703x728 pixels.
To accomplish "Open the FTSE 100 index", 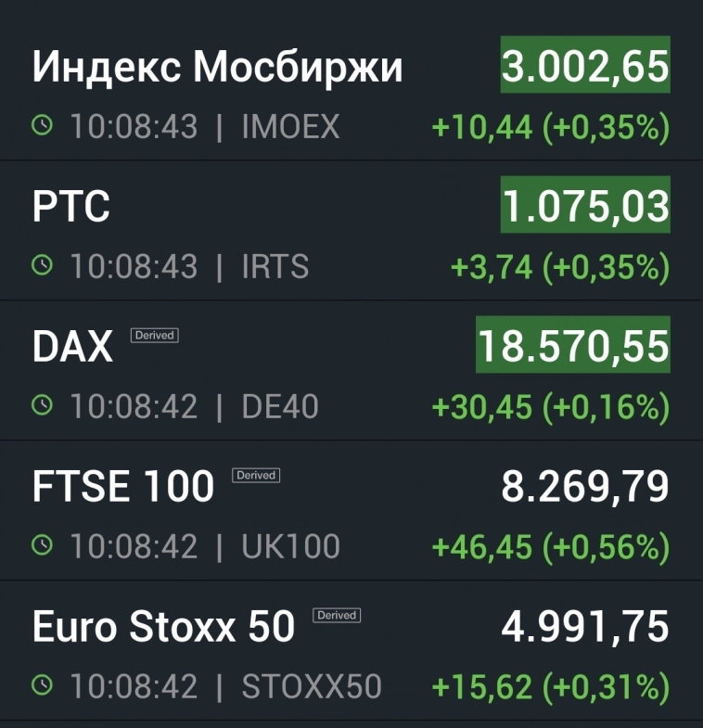I will [123, 488].
